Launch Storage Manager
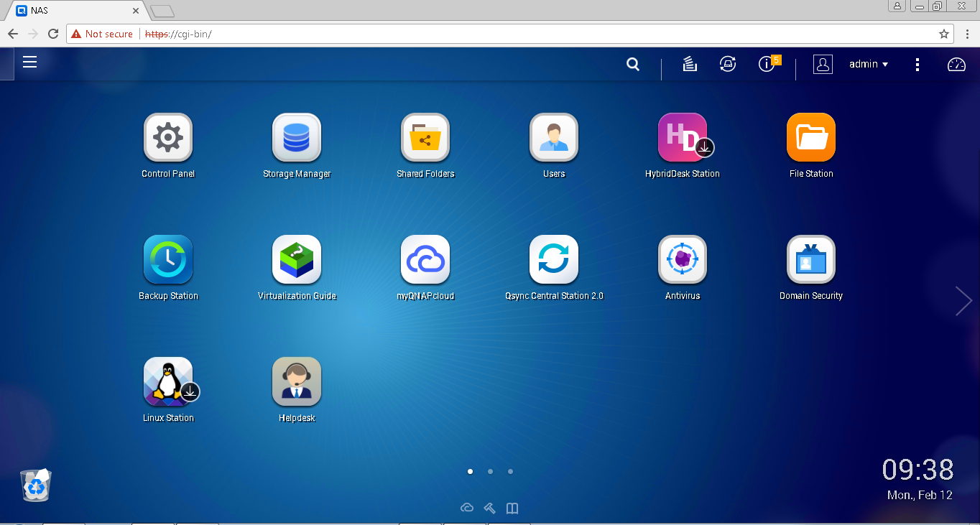The image size is (980, 525). (297, 137)
